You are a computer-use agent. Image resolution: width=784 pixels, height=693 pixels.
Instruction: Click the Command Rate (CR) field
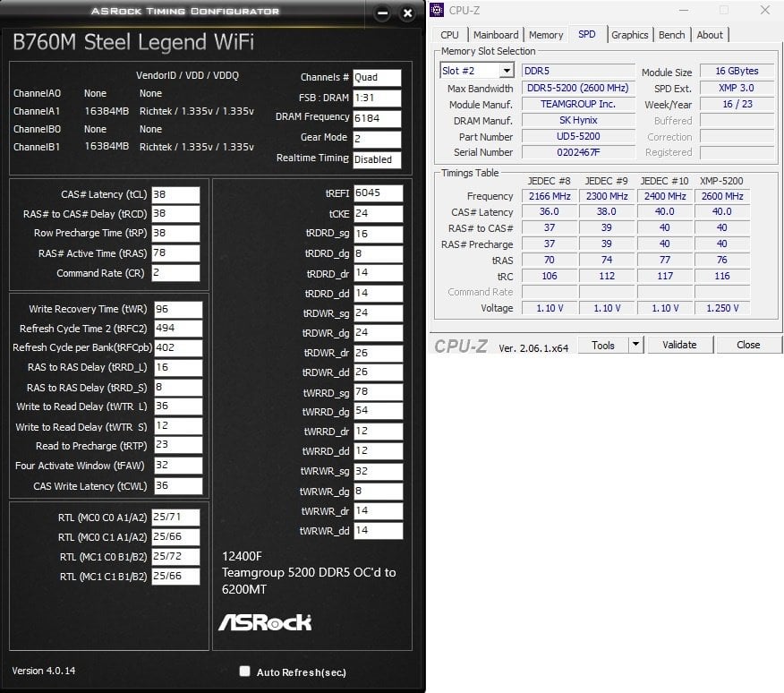coord(175,273)
